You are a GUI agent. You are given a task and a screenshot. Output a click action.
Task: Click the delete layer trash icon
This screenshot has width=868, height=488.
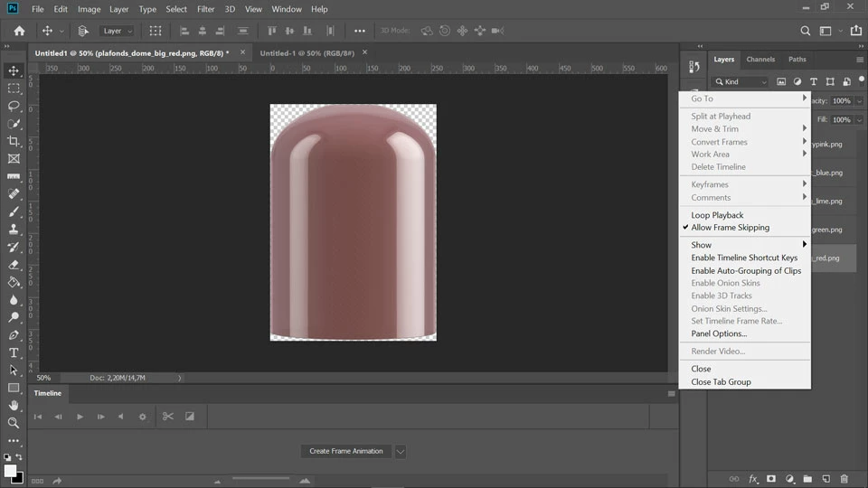pos(844,479)
